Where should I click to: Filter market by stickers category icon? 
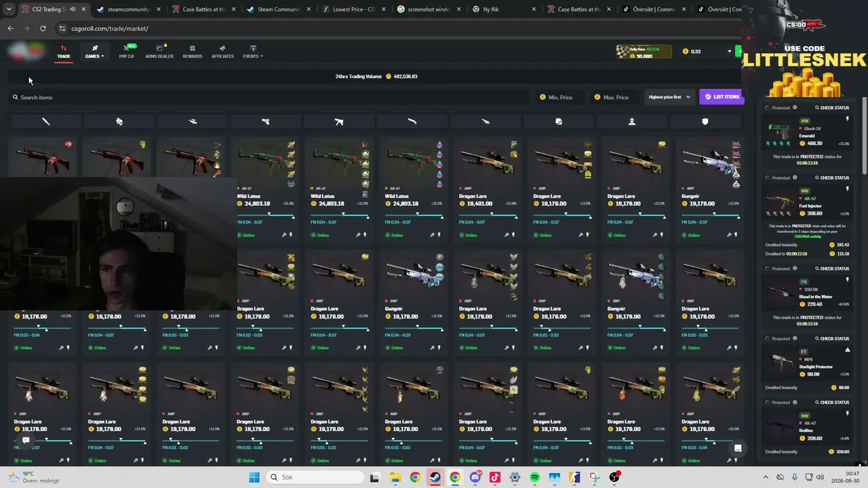[559, 121]
